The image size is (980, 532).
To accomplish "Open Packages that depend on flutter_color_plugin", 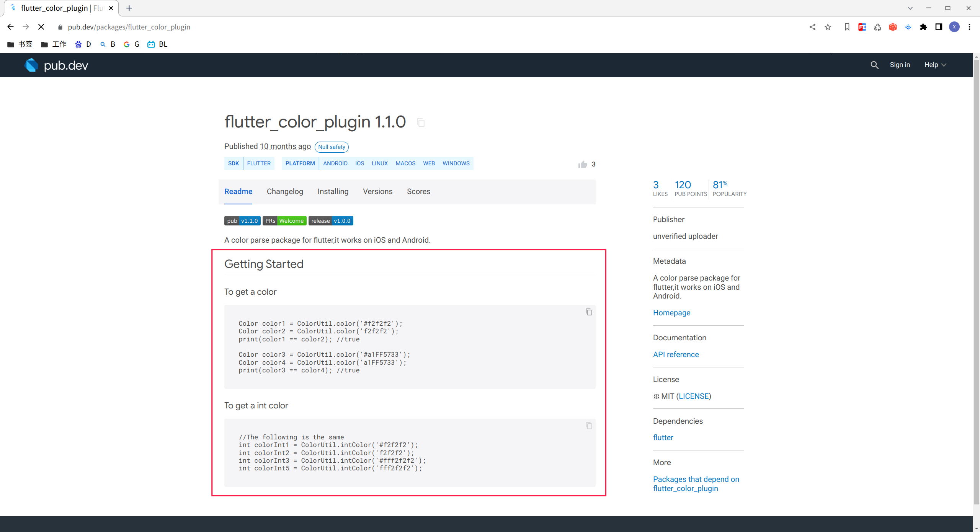I will (696, 484).
